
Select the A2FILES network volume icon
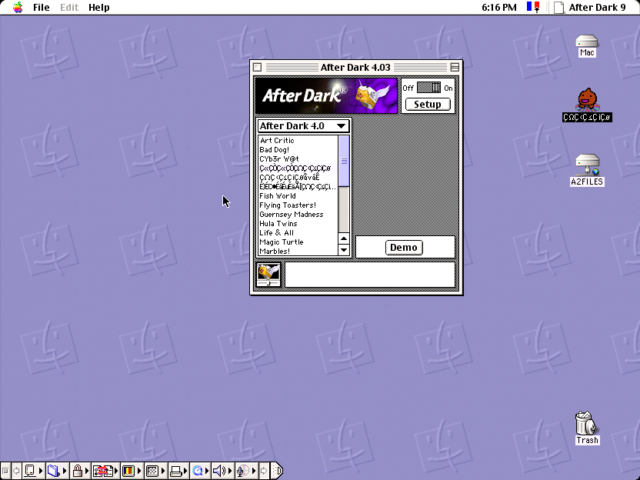(x=587, y=170)
